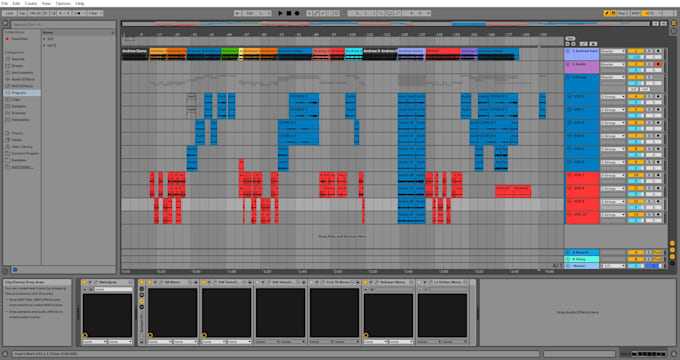Image resolution: width=680 pixels, height=360 pixels.
Task: Mute the A Reverb return track
Action: [x=636, y=252]
